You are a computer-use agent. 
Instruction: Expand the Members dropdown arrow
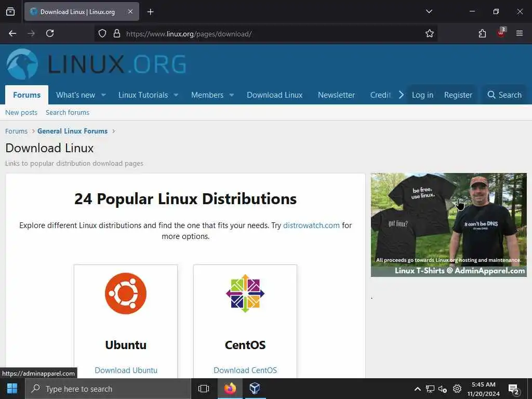click(231, 95)
